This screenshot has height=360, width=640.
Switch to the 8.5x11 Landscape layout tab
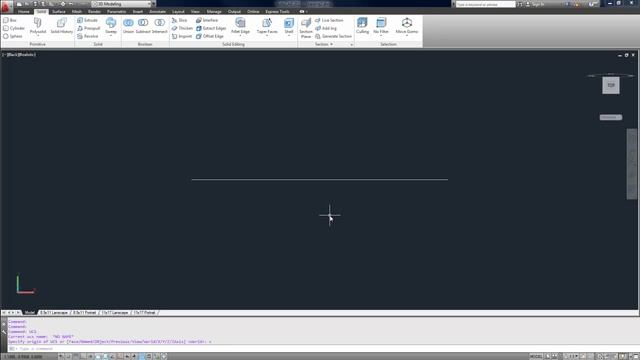point(54,313)
